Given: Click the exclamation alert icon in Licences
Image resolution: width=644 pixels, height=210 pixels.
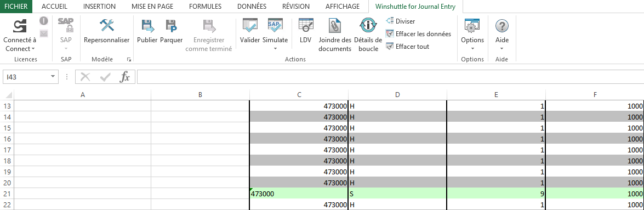Looking at the screenshot, I should tap(43, 20).
